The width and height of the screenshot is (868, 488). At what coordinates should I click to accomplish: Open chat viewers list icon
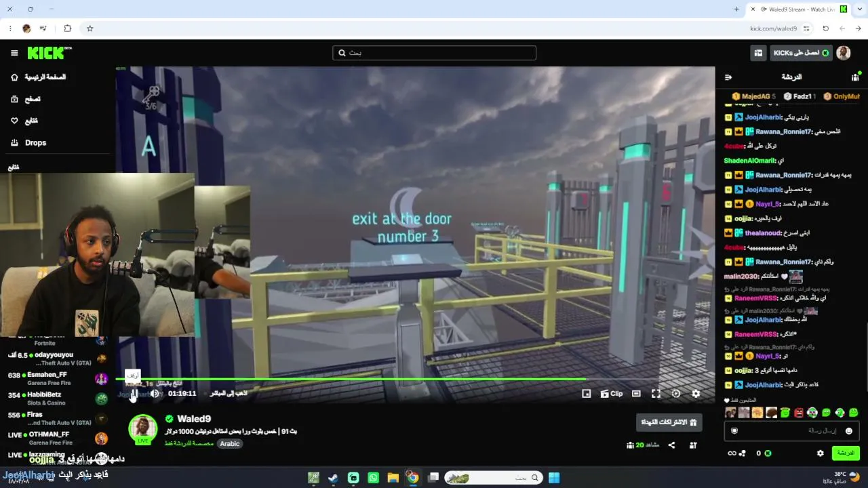[x=856, y=77]
